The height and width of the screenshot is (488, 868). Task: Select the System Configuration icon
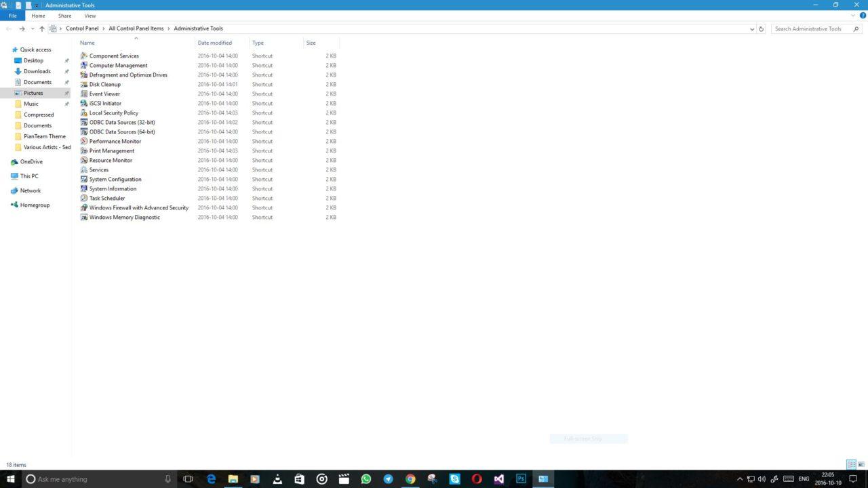pyautogui.click(x=84, y=179)
